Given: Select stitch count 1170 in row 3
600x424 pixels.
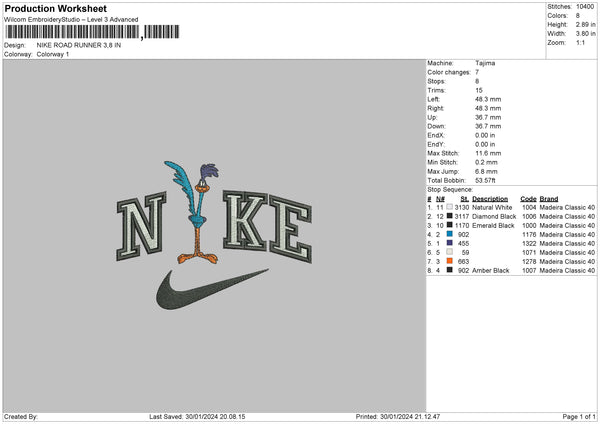Looking at the screenshot, I should pyautogui.click(x=462, y=225).
